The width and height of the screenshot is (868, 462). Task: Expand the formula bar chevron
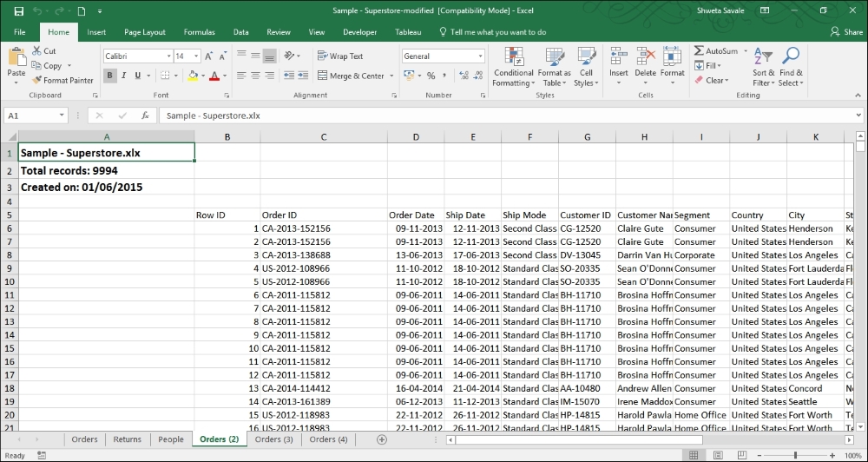click(x=858, y=115)
